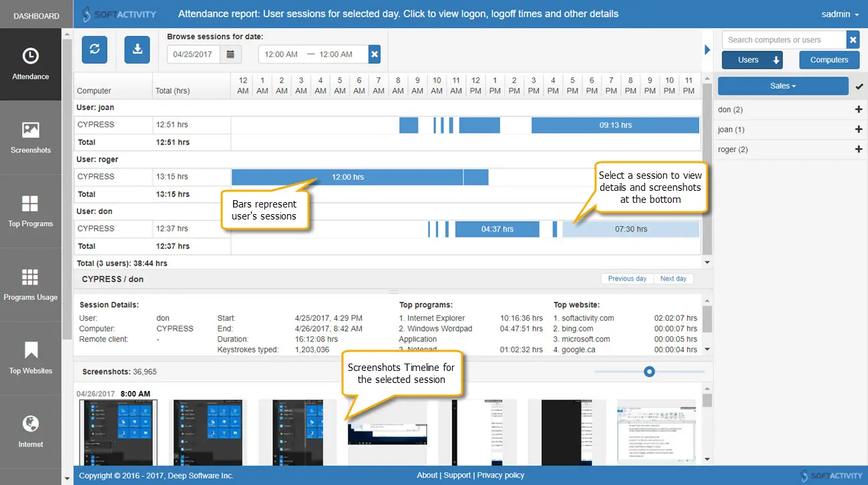Open the sadmin account dropdown

840,14
